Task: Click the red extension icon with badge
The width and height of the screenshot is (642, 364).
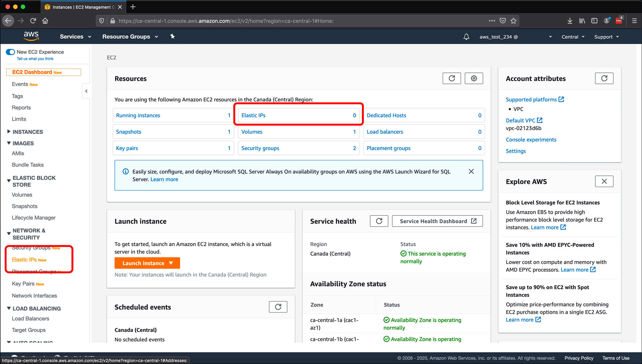Action: pos(619,21)
